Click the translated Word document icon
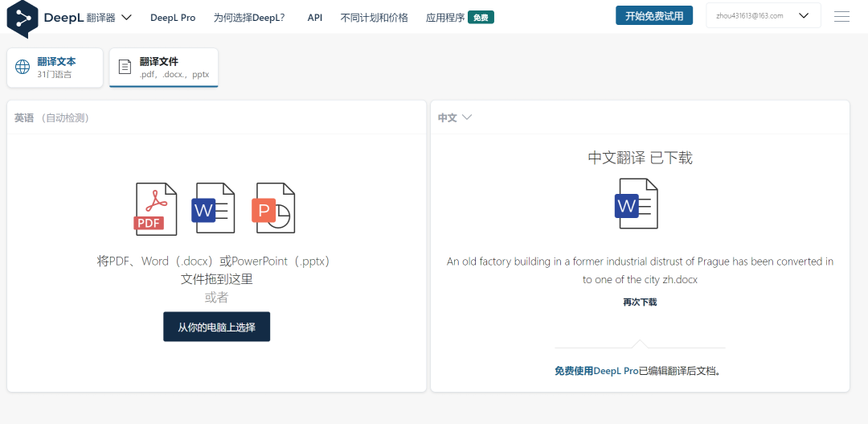Viewport: 868px width, 424px height. [637, 204]
